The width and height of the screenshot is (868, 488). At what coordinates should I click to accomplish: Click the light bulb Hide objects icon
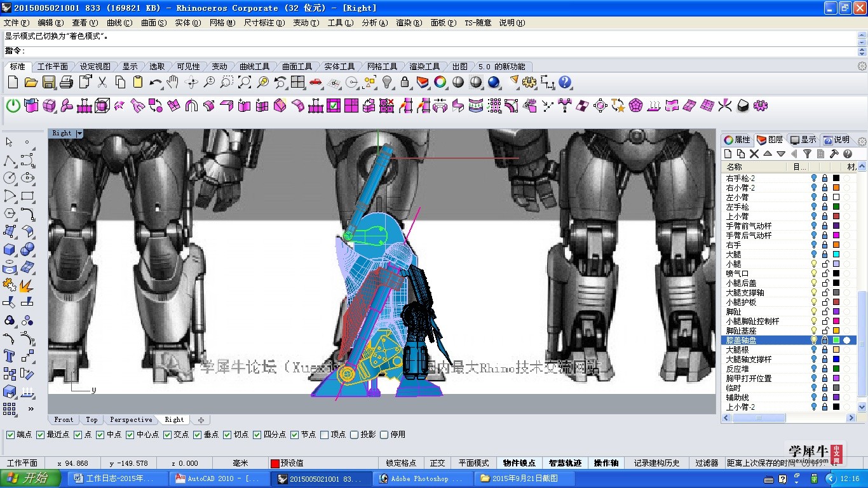pos(387,82)
